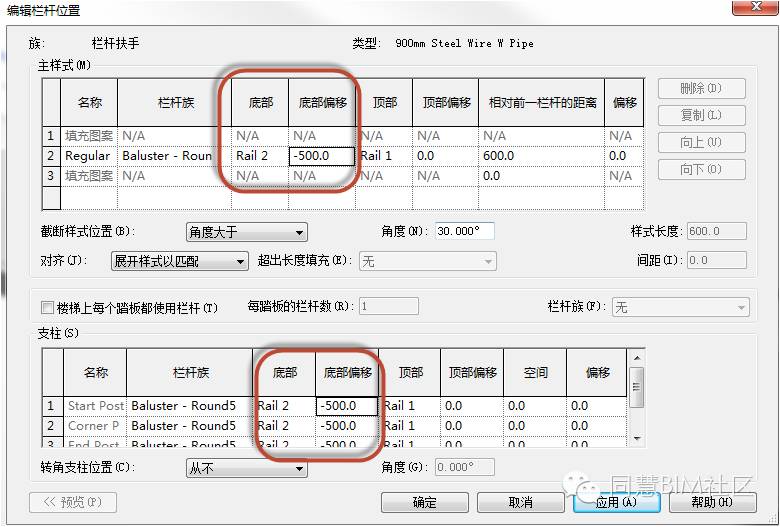Screen dimensions: 780x527
Task: Open the 对齐 dropdown showing 展开样式以匹配
Action: [180, 261]
